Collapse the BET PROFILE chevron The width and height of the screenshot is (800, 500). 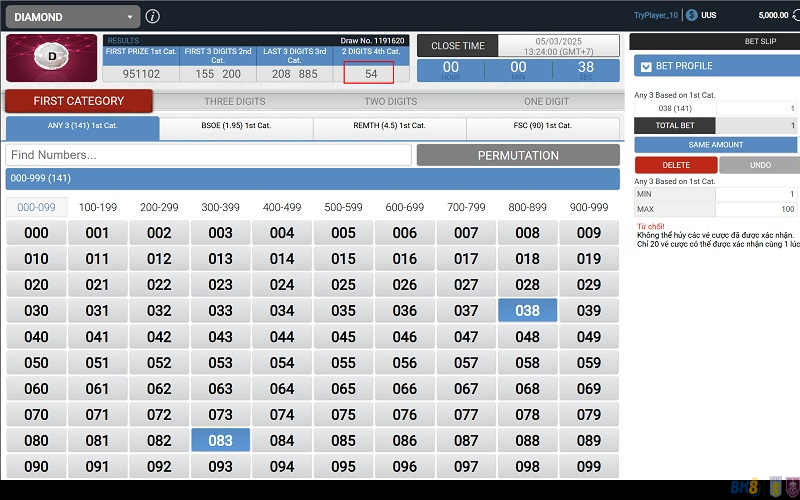click(644, 66)
